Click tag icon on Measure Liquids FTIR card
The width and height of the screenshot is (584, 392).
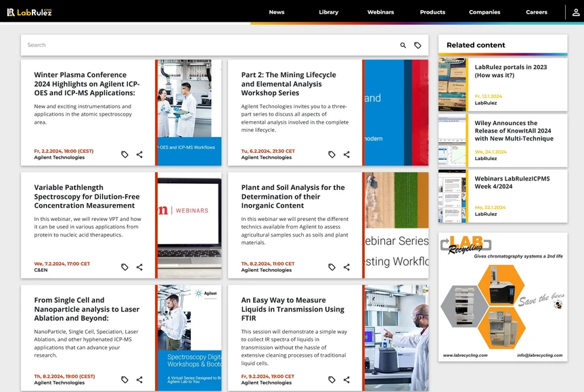tap(332, 380)
